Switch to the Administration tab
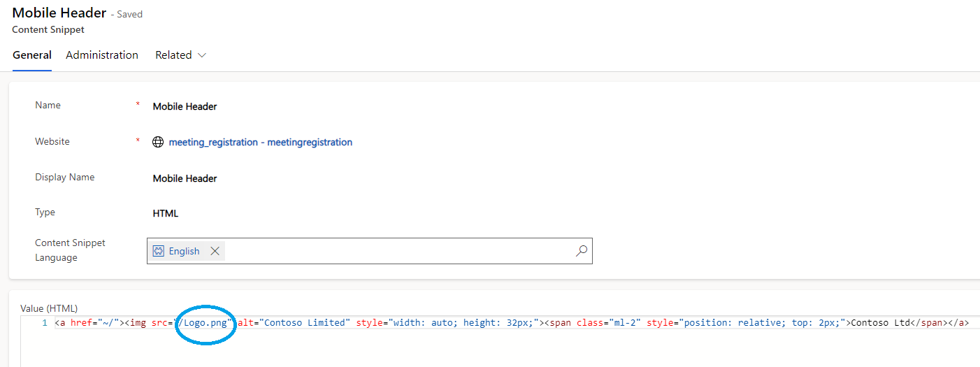The width and height of the screenshot is (980, 367). click(102, 55)
